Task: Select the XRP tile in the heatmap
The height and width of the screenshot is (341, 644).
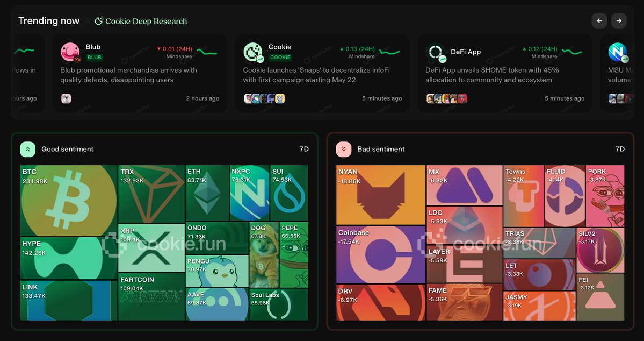Action: click(x=151, y=248)
